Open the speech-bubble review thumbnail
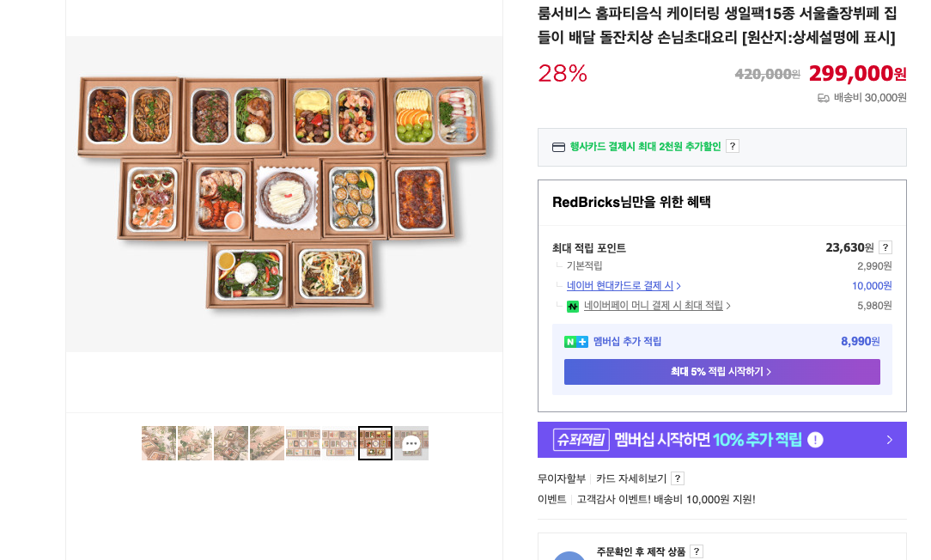Screen dimensions: 931x560 411,443
